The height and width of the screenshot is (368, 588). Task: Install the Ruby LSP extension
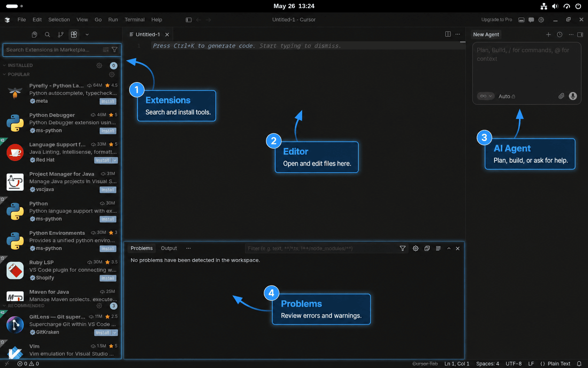pos(108,278)
